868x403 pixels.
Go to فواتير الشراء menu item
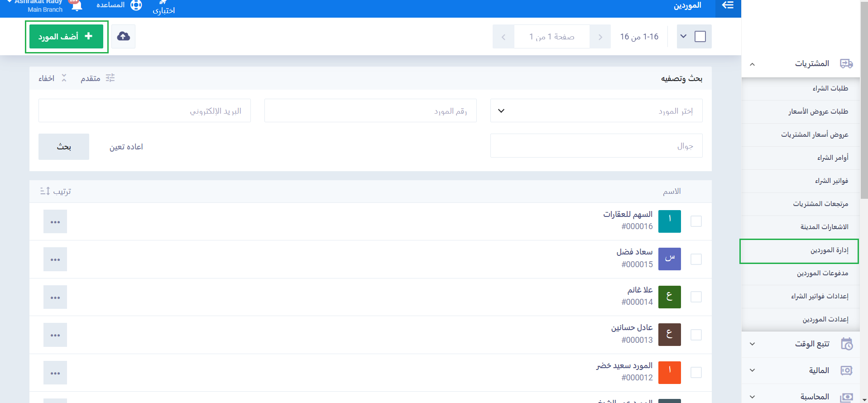click(x=831, y=181)
